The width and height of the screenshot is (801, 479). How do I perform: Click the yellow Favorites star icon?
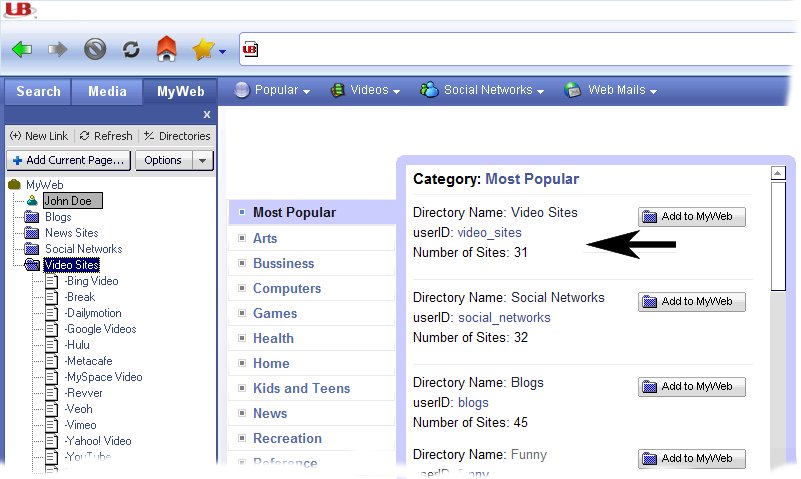click(203, 49)
